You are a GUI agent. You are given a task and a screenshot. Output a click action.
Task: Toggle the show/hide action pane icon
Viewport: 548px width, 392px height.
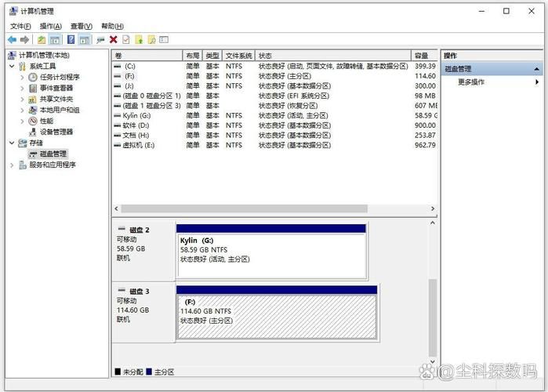85,40
